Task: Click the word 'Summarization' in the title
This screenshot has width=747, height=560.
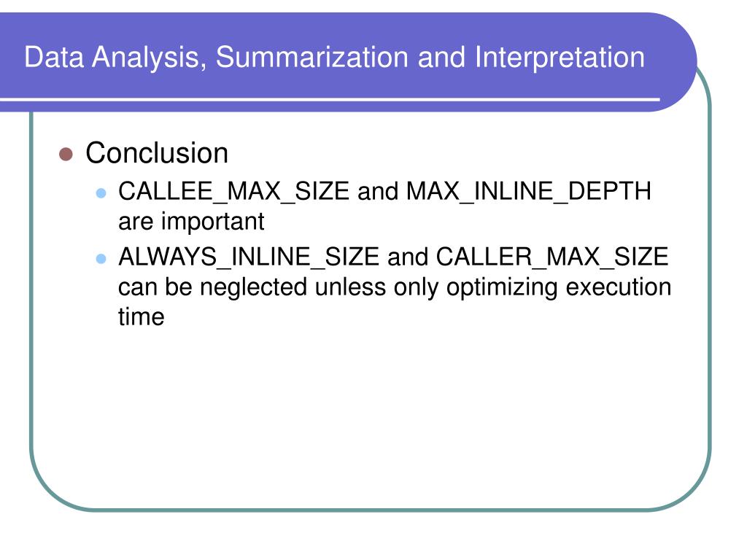Action: click(312, 57)
